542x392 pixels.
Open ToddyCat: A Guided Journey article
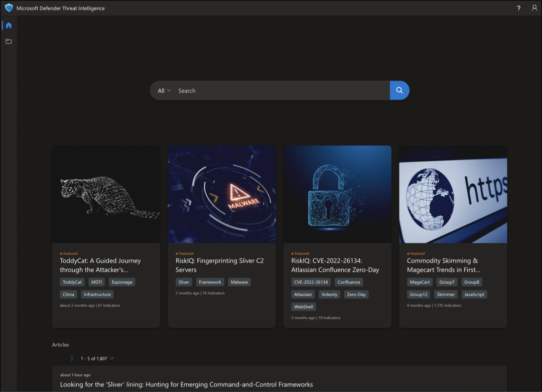(100, 265)
